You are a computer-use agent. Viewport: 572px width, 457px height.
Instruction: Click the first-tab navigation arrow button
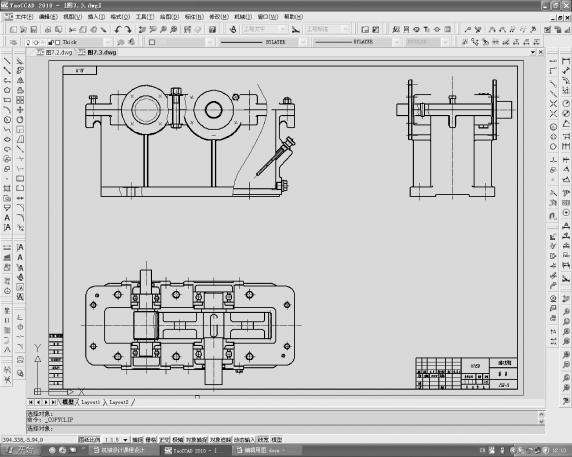31,402
